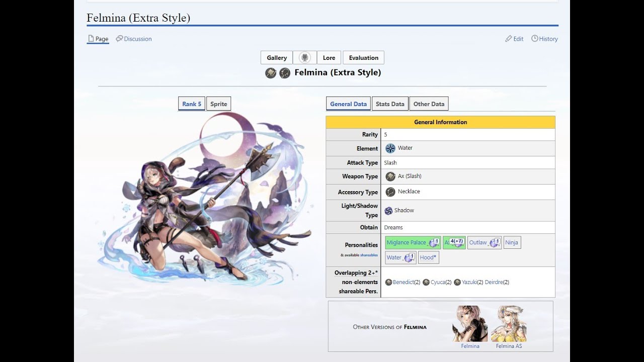Click the Necklace accessory icon

coord(390,192)
